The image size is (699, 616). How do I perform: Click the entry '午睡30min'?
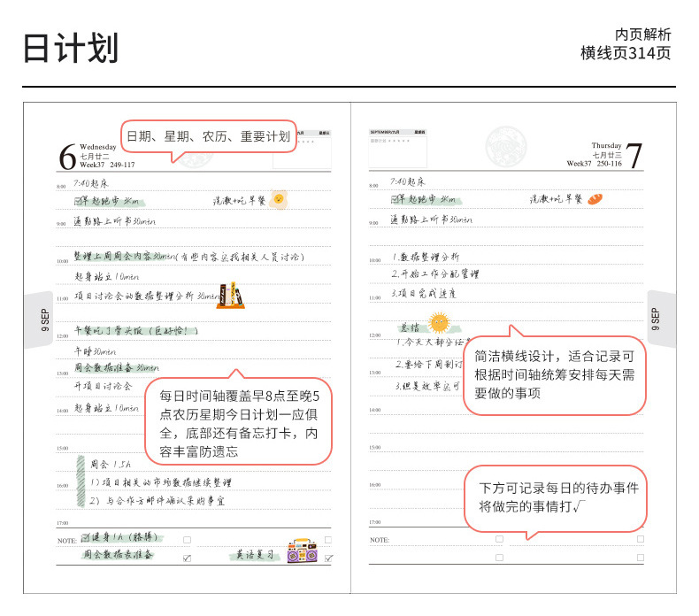coord(95,351)
